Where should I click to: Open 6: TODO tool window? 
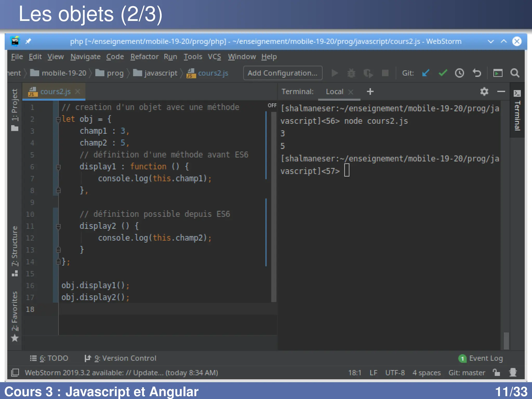point(49,358)
